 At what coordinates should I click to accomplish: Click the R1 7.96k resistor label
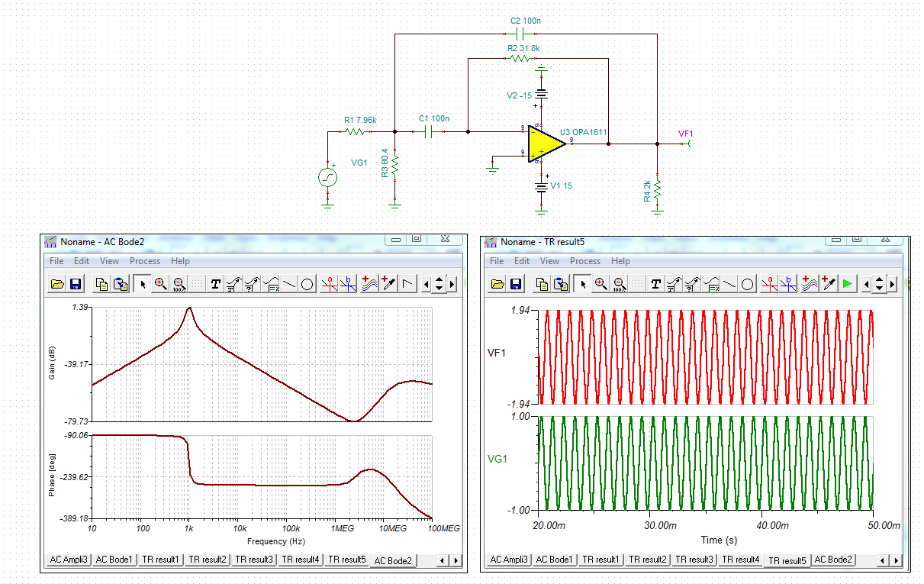click(x=359, y=120)
